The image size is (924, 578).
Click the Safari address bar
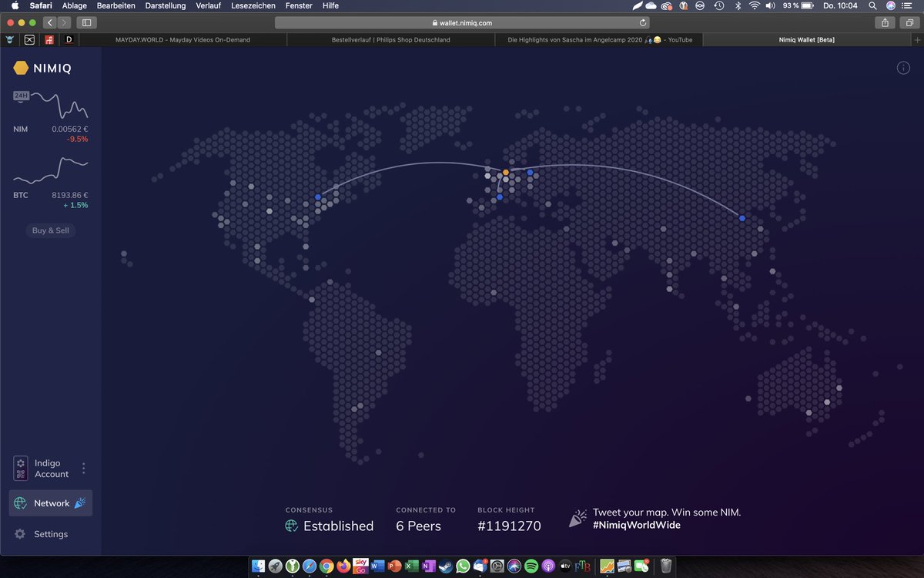(x=462, y=23)
